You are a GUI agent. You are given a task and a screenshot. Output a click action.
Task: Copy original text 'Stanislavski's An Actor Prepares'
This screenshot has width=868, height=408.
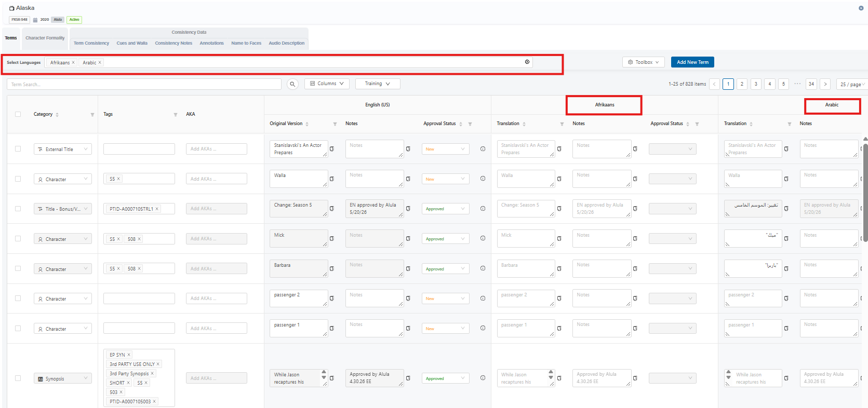click(332, 149)
